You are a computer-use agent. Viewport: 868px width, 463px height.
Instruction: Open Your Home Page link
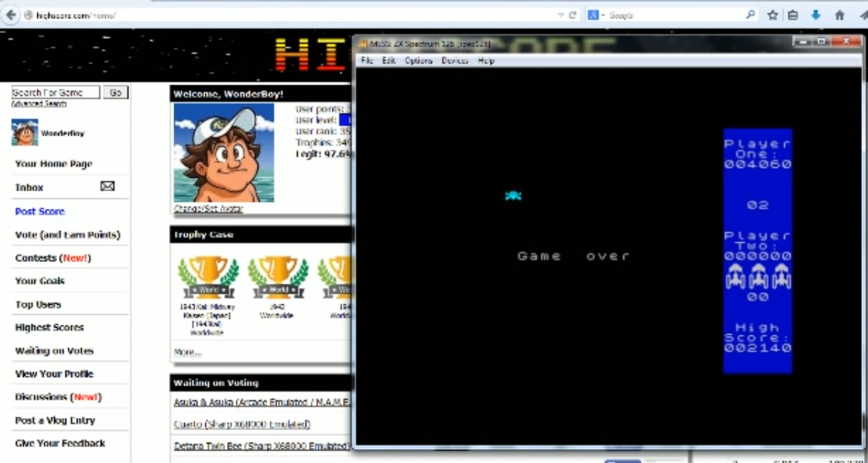point(54,163)
